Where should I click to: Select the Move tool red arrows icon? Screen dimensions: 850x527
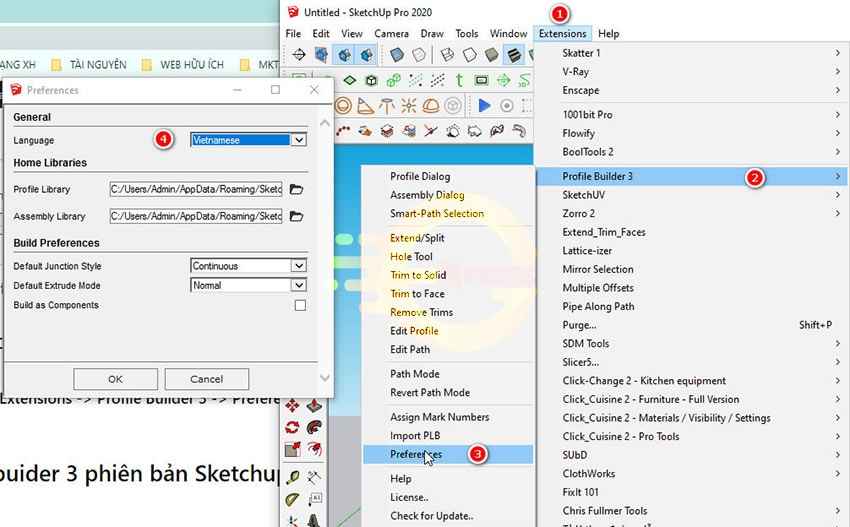(292, 405)
